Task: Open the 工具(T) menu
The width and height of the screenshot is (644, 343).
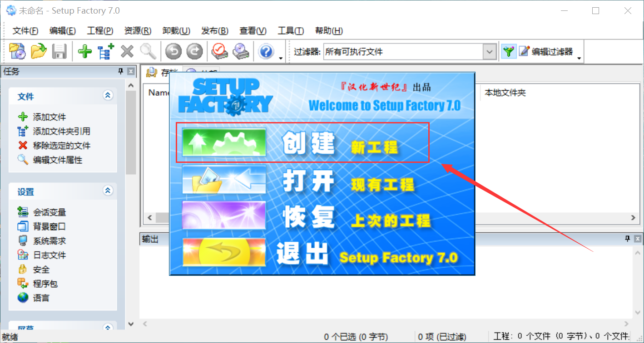Action: [291, 31]
